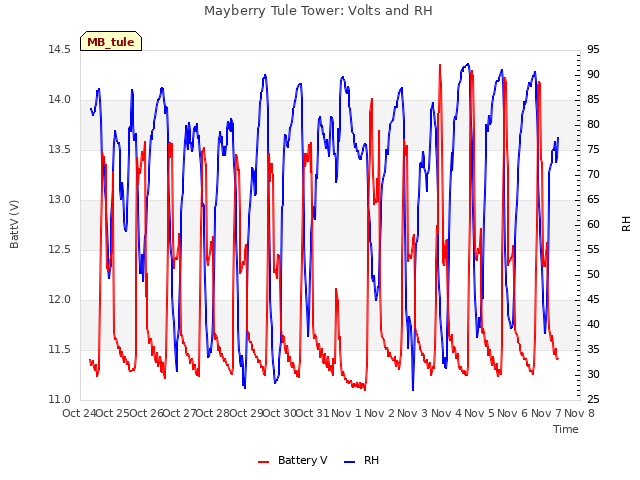Click the Oct 26 x-axis tick label
Image resolution: width=640 pixels, height=480 pixels.
pyautogui.click(x=147, y=413)
